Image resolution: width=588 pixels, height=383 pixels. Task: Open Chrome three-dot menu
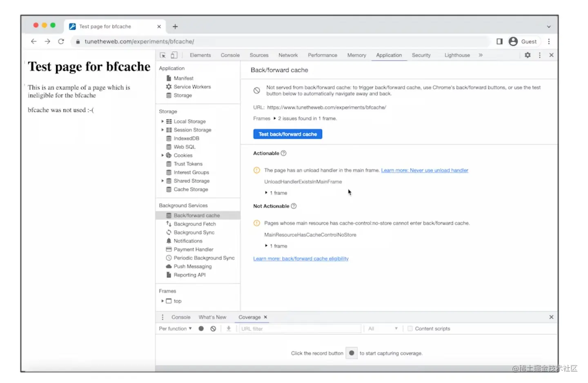tap(549, 41)
